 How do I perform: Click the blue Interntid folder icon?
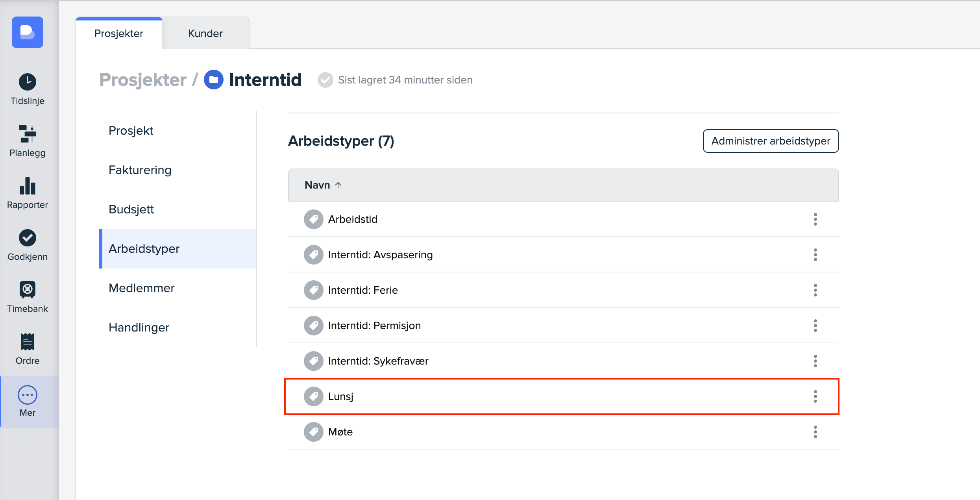(214, 80)
